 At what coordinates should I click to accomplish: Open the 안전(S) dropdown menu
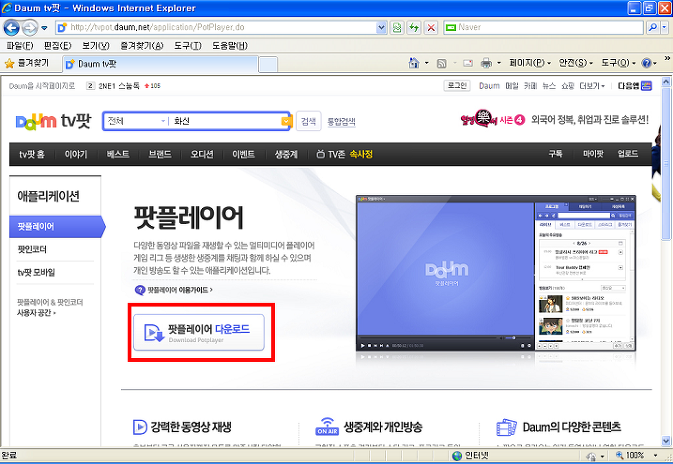click(x=576, y=63)
